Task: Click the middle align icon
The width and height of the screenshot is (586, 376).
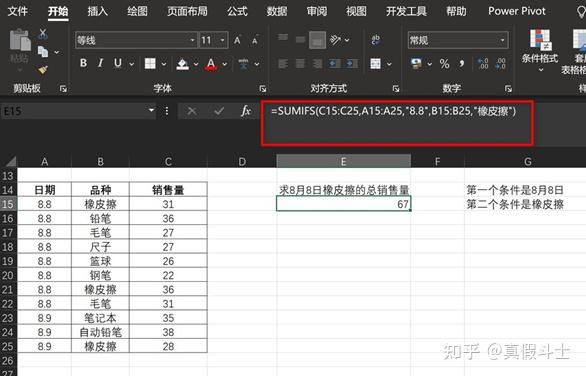Action: click(x=300, y=39)
